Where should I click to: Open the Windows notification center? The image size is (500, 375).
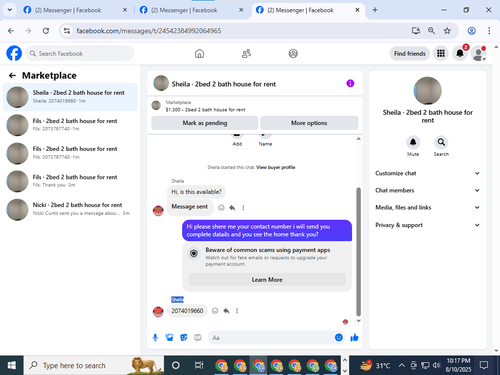484,365
